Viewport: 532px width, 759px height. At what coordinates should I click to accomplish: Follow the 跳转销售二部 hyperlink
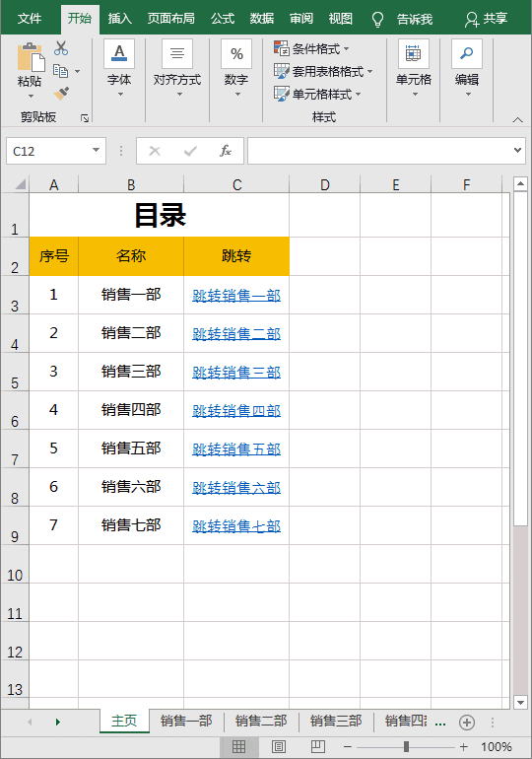[x=236, y=333]
